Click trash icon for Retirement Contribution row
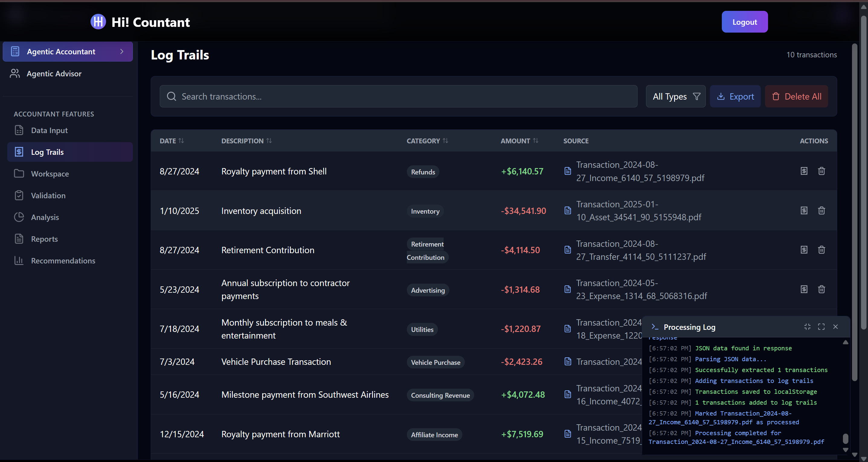Image resolution: width=868 pixels, height=462 pixels. [821, 250]
